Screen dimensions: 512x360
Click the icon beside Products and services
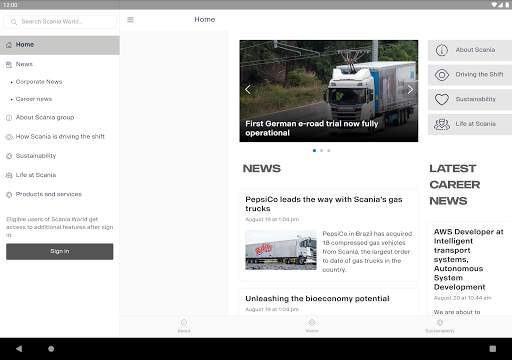click(x=9, y=195)
